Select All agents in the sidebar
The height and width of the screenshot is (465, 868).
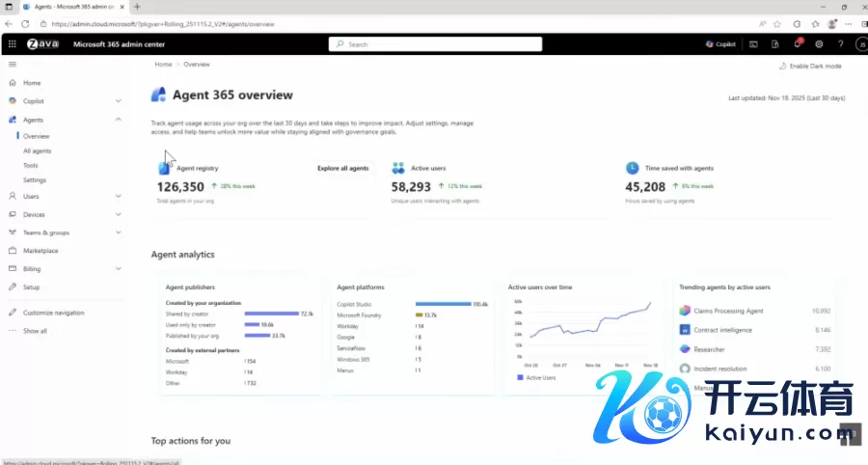38,150
